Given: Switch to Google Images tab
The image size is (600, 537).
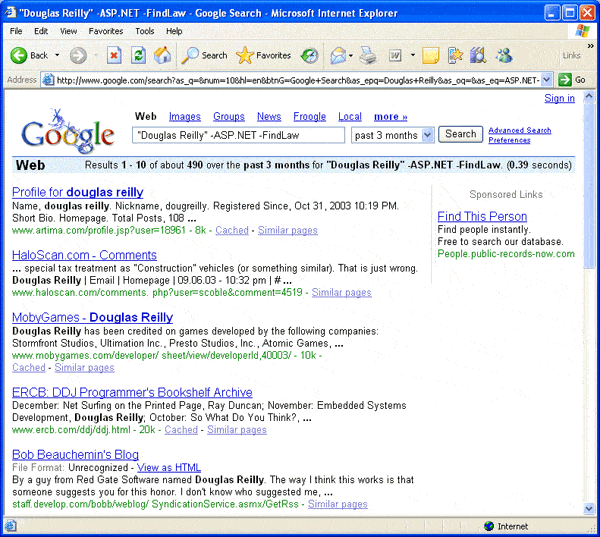Looking at the screenshot, I should click(185, 116).
